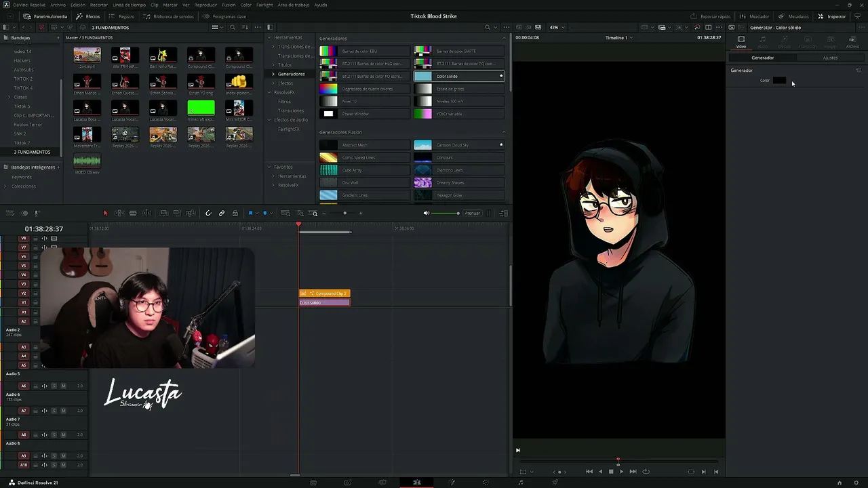Reset the Generador section
The image size is (868, 488).
pyautogui.click(x=859, y=70)
